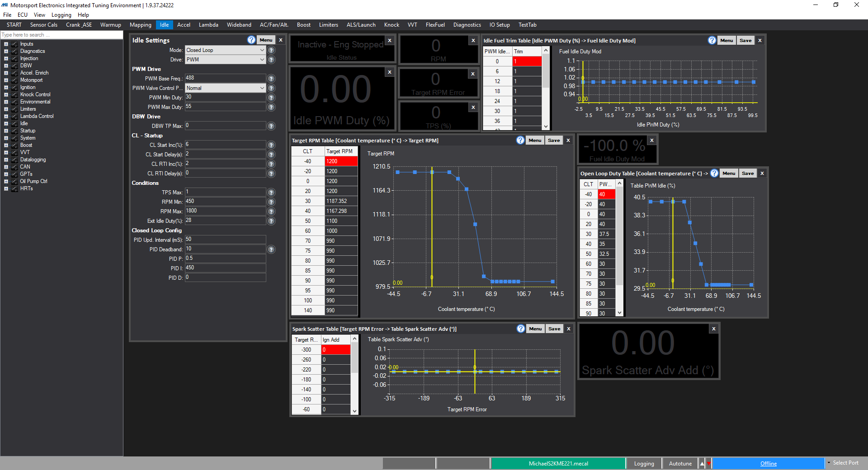Open help for the Drive setting

(271, 60)
